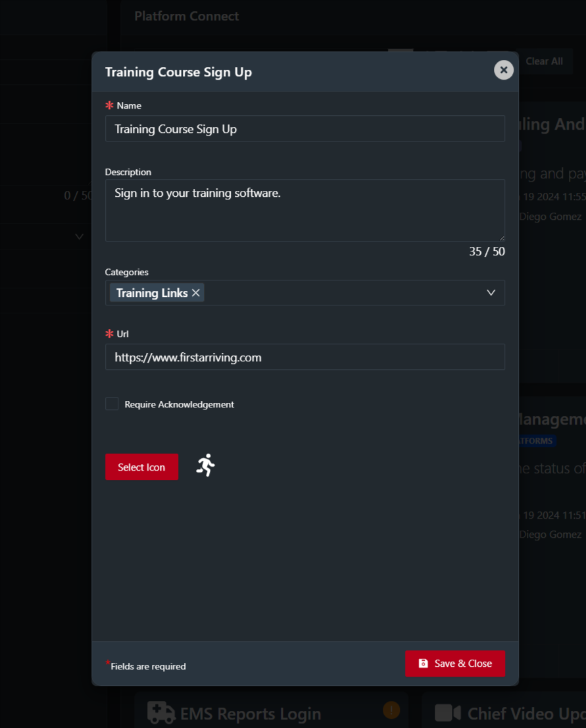Click the running person icon preview
586x728 pixels.
tap(206, 465)
